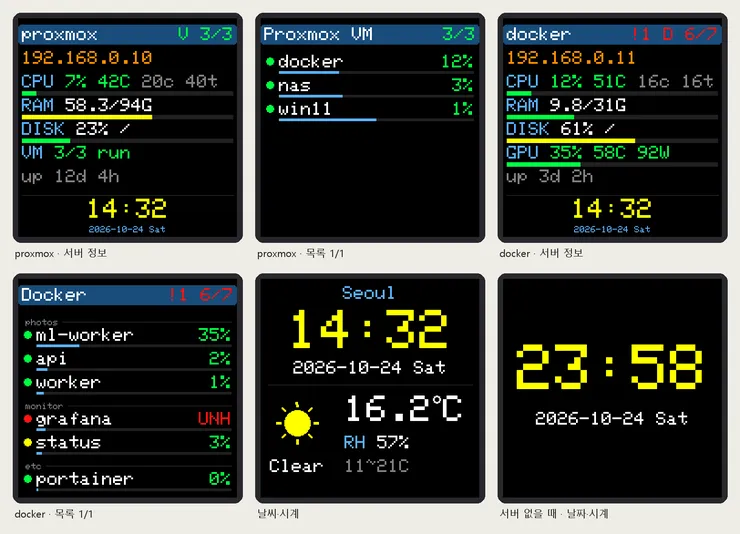Click the 'up 3d 2h' uptime
The image size is (740, 534).
tap(549, 176)
